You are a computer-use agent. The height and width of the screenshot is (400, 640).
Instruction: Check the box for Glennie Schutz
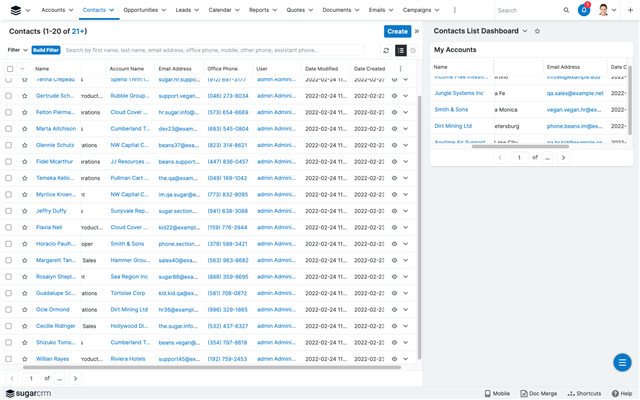10,145
